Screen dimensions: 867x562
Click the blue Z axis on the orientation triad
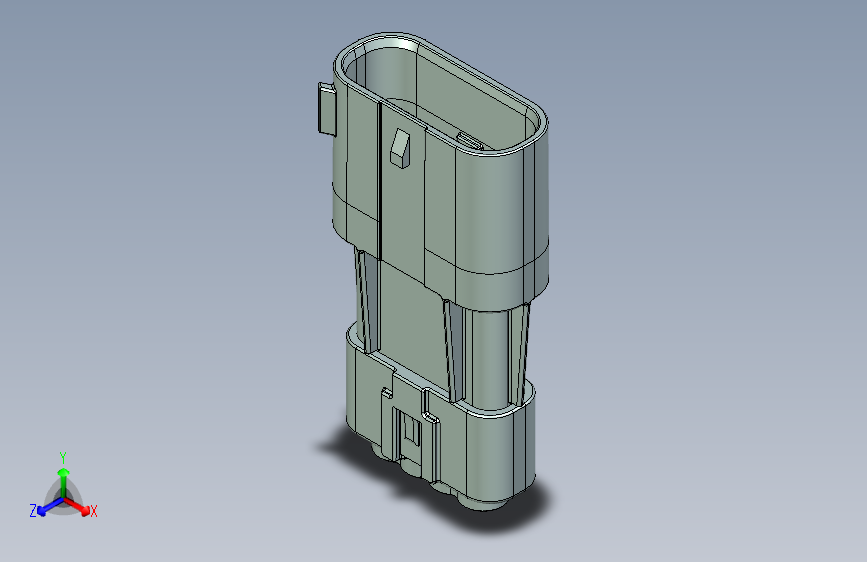point(50,507)
